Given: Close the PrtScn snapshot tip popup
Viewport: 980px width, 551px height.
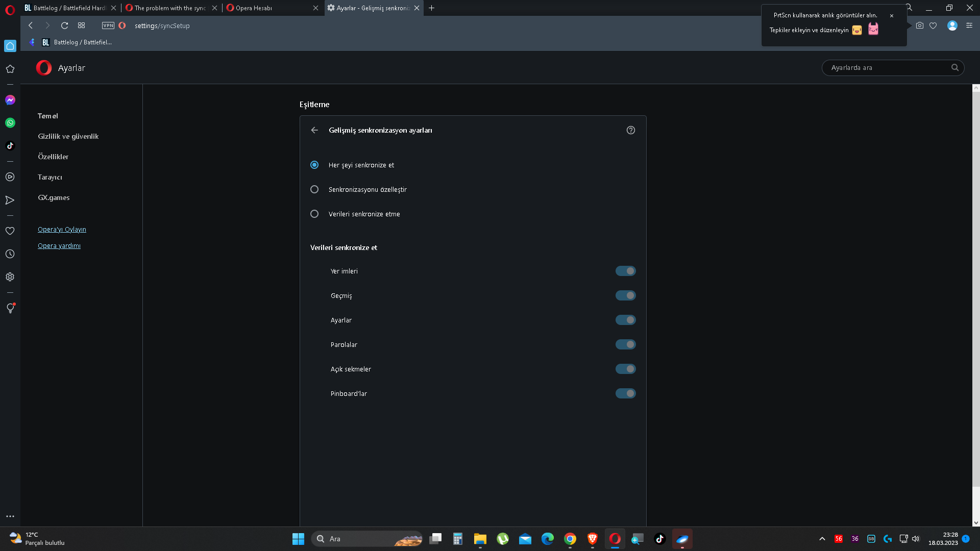Looking at the screenshot, I should 892,16.
